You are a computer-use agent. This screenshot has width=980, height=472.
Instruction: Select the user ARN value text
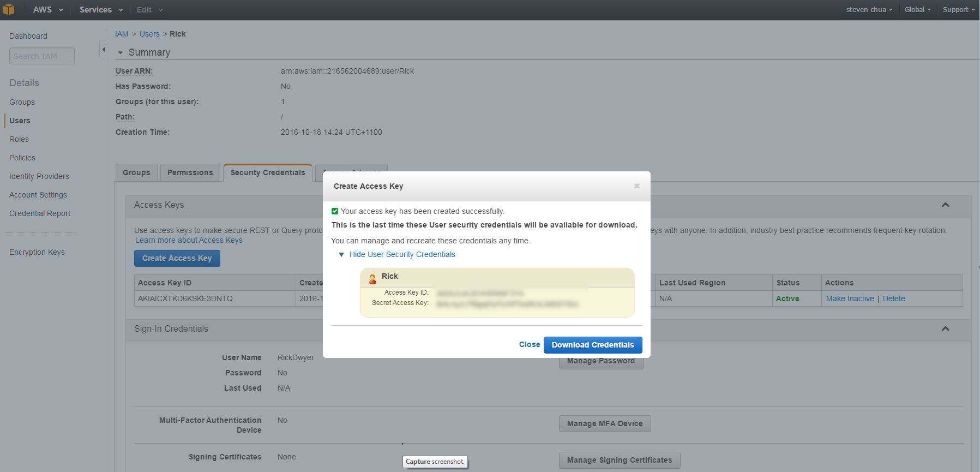click(x=347, y=71)
